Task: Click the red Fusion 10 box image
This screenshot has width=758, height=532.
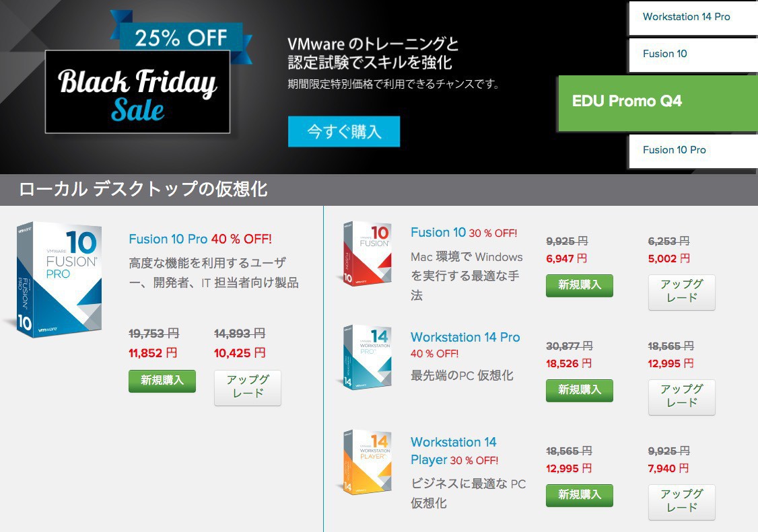Action: (x=367, y=254)
